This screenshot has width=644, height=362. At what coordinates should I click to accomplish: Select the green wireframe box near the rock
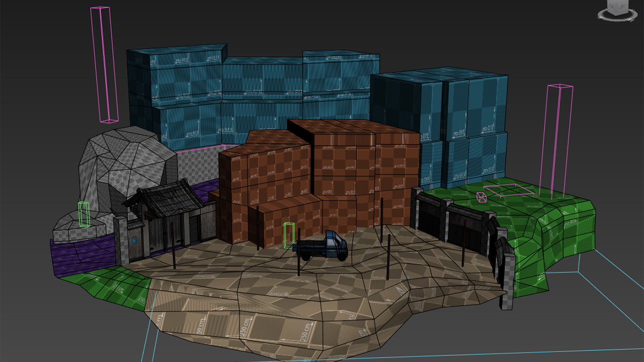tap(84, 214)
